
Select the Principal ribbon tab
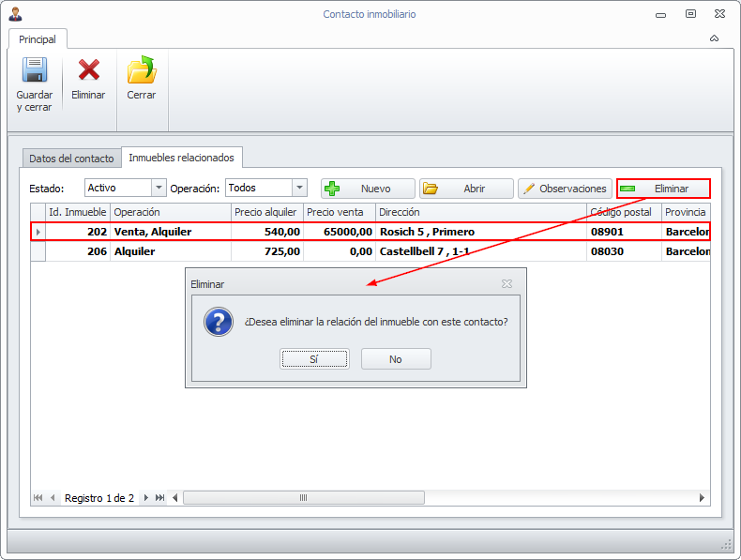[x=38, y=39]
